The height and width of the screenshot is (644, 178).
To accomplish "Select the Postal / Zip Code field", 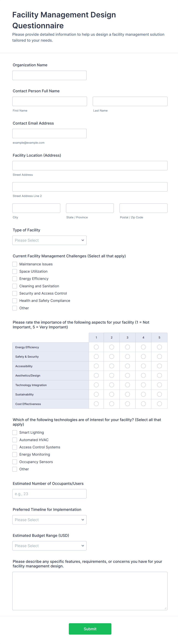I will coord(143,208).
